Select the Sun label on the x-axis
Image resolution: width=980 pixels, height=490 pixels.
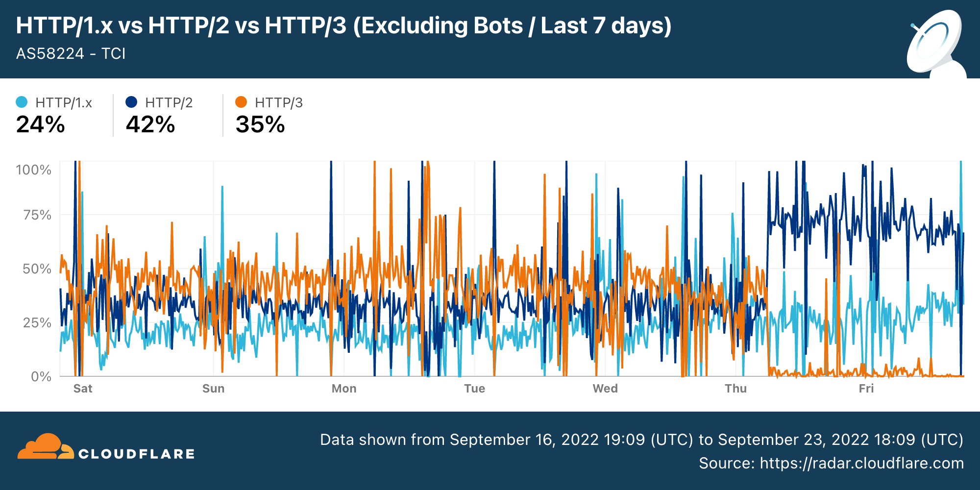pos(214,389)
